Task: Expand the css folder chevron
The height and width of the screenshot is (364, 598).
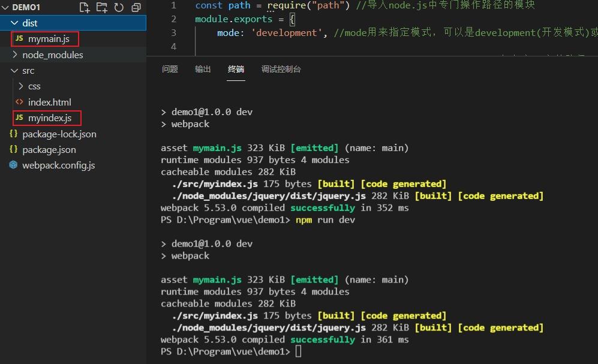Action: coord(20,86)
